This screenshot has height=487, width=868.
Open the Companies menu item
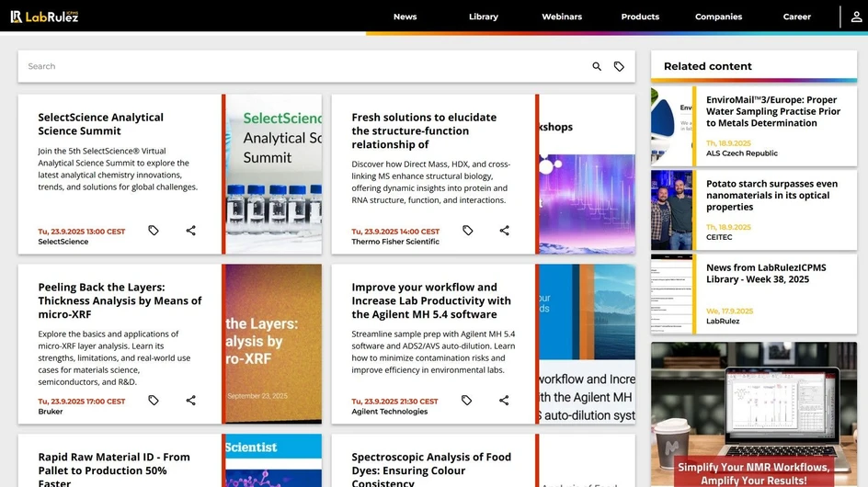[x=718, y=17]
